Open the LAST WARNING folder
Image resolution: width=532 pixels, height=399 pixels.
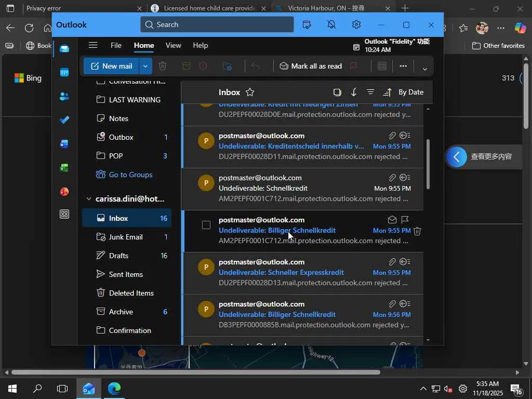(127, 100)
